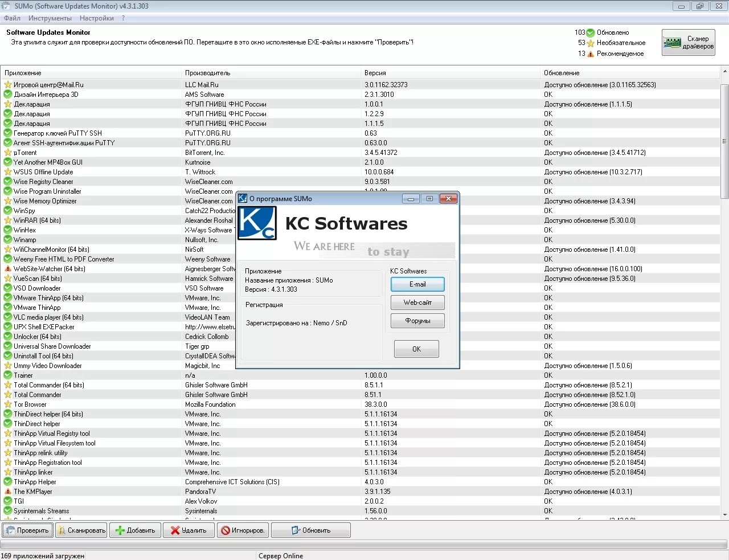Click the Обновить button
729x560 pixels.
[311, 530]
